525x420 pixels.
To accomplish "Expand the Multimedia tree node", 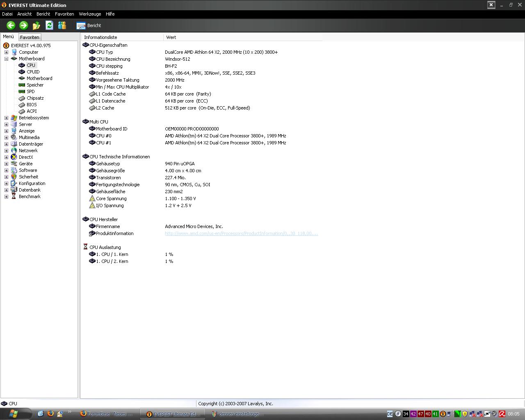I will pyautogui.click(x=6, y=137).
